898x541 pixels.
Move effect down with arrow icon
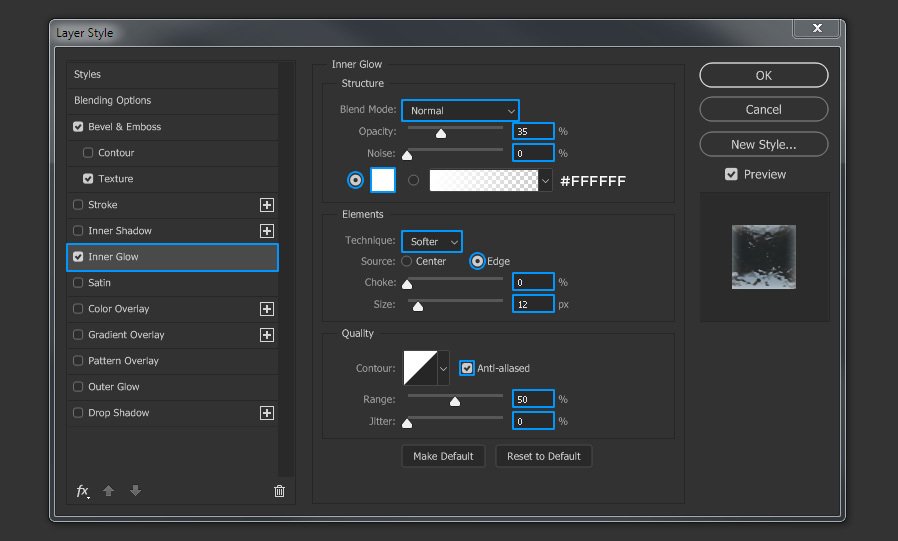click(135, 491)
